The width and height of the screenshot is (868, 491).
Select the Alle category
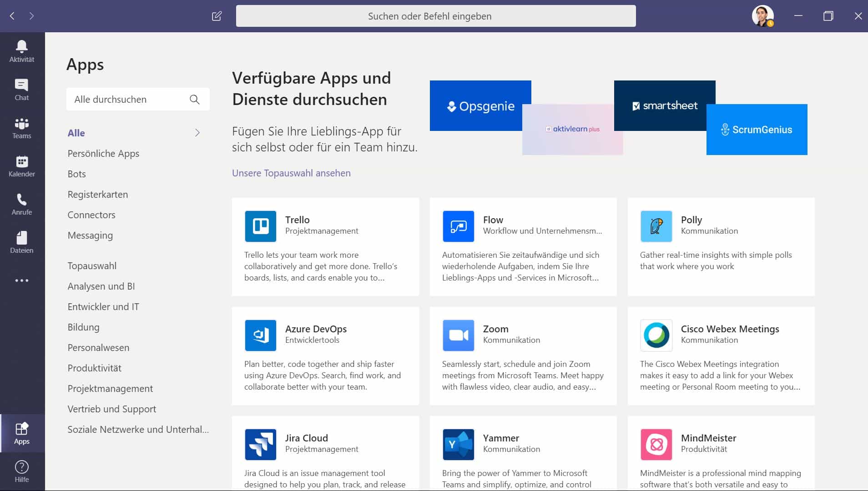tap(76, 133)
